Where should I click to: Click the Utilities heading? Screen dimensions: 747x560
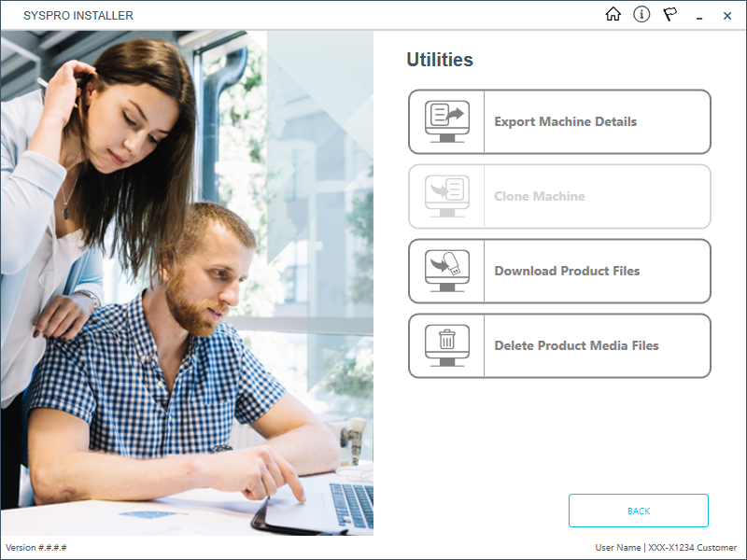click(x=440, y=60)
